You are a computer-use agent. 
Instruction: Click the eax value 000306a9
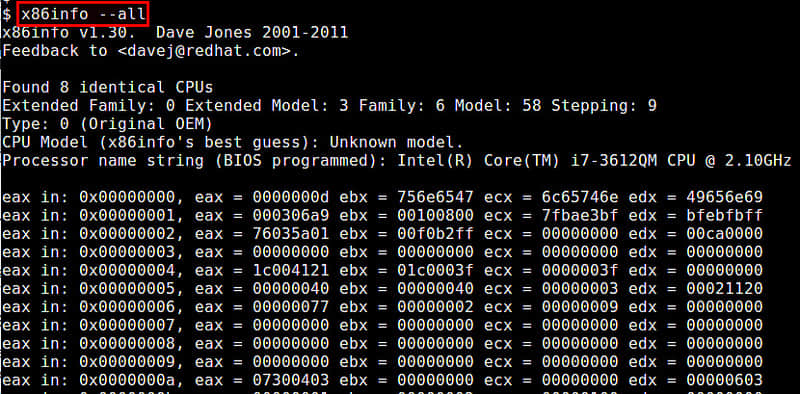[x=291, y=215]
